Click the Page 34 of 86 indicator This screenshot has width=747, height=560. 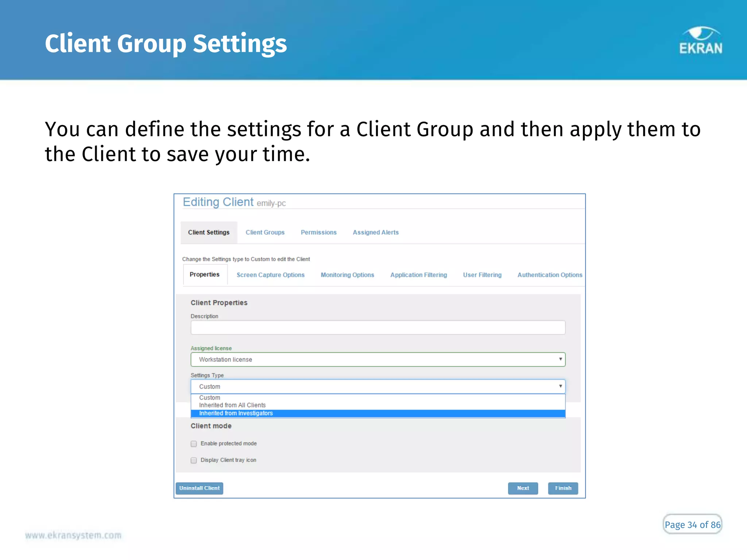[x=692, y=524]
